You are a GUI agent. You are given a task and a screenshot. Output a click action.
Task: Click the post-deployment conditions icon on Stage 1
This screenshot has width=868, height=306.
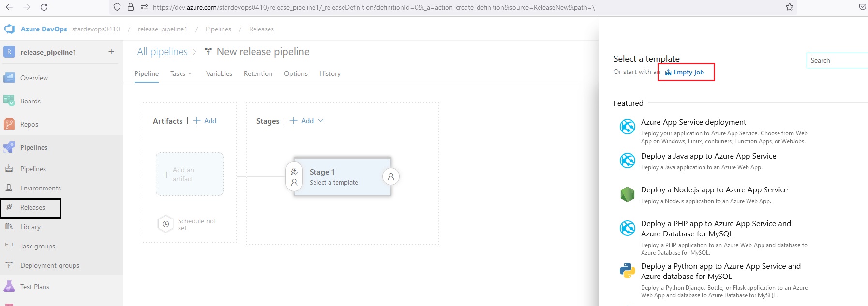(x=391, y=177)
